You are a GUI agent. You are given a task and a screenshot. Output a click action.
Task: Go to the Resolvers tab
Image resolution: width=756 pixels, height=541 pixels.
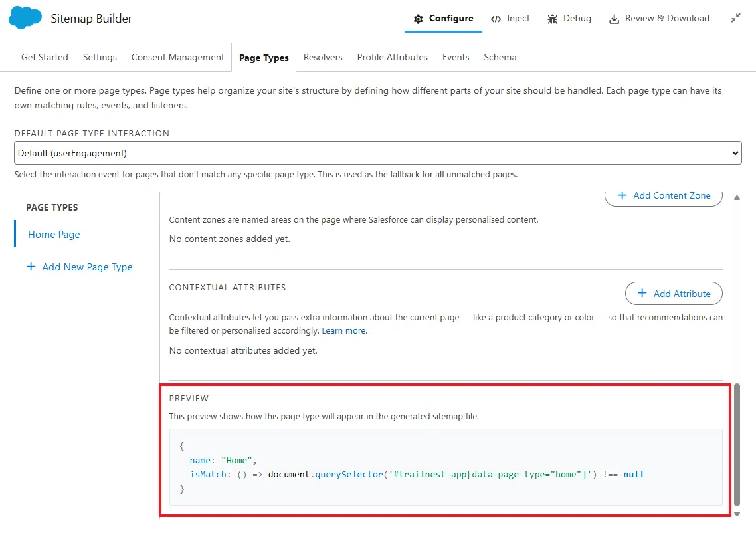tap(323, 57)
